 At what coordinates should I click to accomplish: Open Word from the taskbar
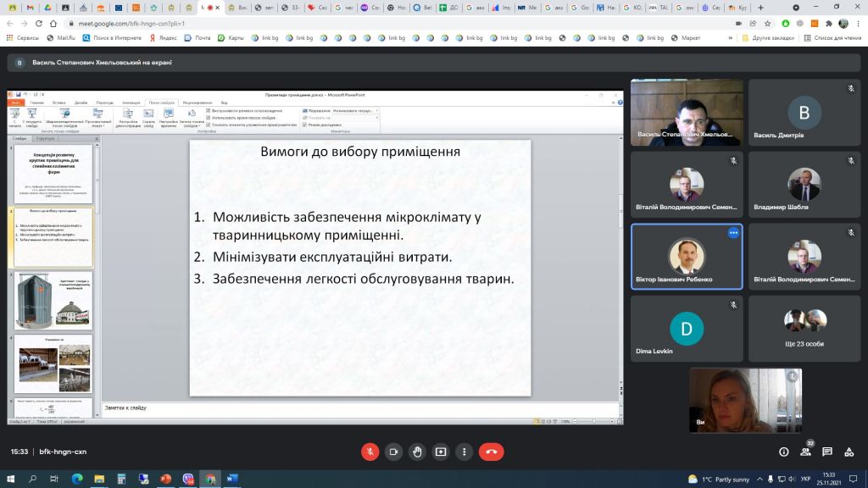(232, 480)
